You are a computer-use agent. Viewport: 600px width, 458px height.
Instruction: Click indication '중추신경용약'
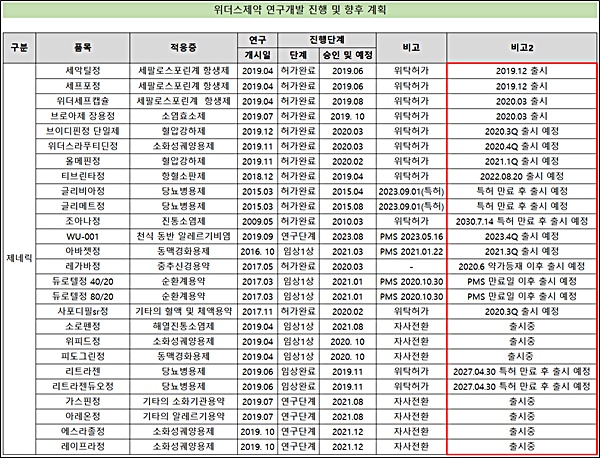(x=183, y=266)
